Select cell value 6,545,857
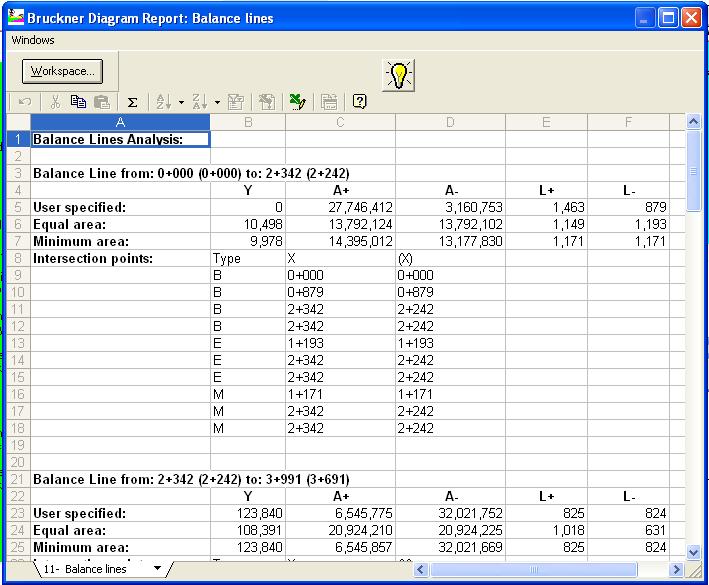This screenshot has width=709, height=585. coord(340,547)
